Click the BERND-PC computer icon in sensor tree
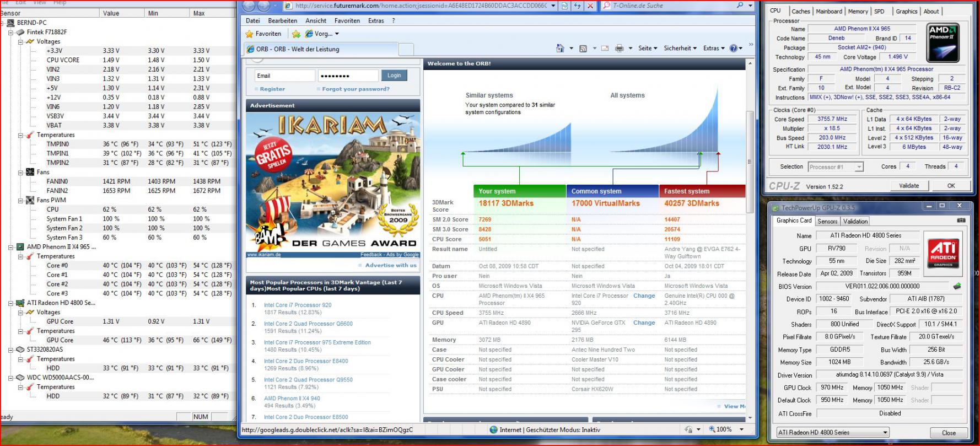The image size is (980, 446). (x=10, y=23)
